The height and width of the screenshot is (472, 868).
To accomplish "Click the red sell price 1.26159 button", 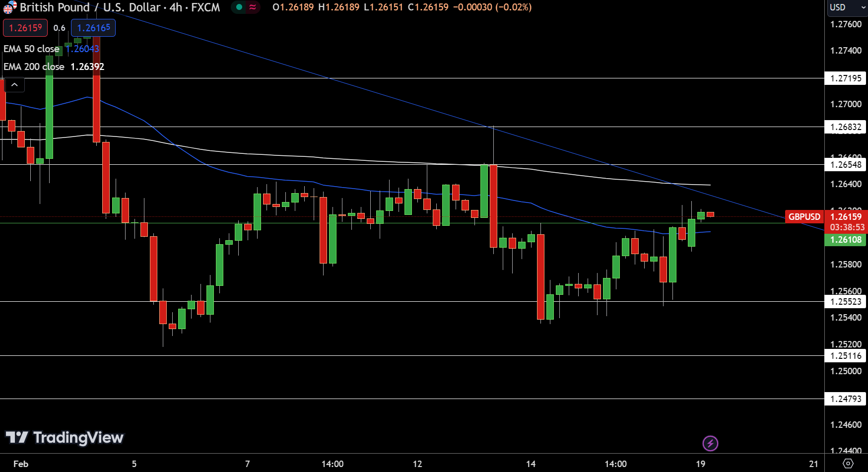I will point(25,28).
